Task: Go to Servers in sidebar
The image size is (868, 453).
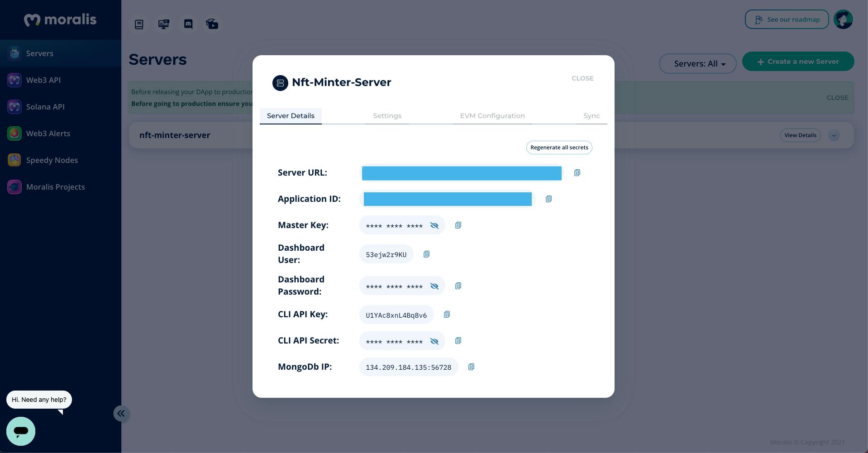Action: click(x=61, y=53)
